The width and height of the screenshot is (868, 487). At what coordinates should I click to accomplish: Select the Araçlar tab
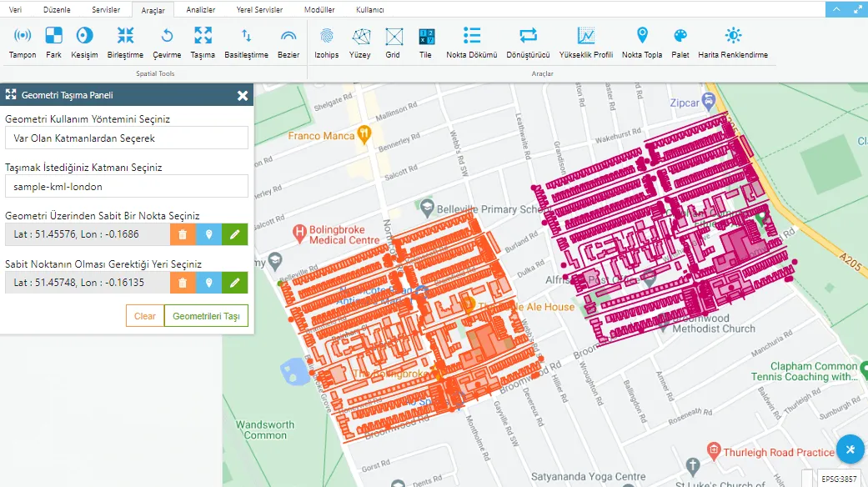(x=153, y=10)
